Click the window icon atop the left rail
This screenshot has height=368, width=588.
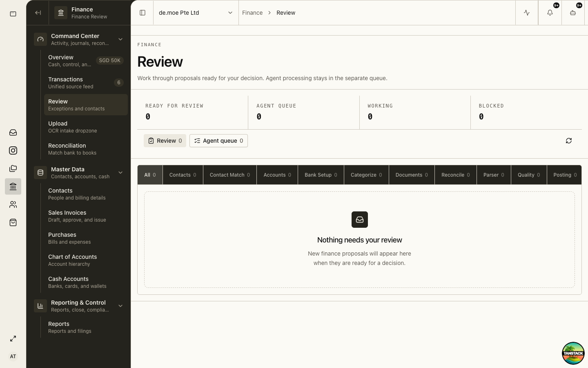13,14
